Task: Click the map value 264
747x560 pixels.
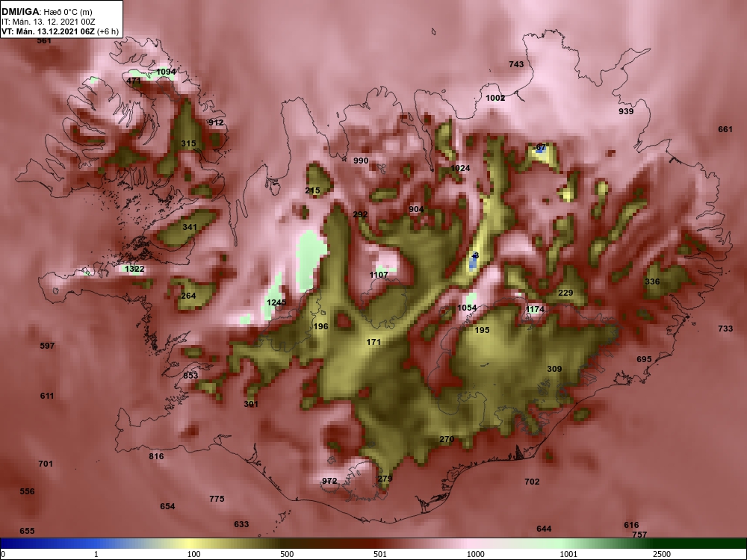Action: (189, 296)
